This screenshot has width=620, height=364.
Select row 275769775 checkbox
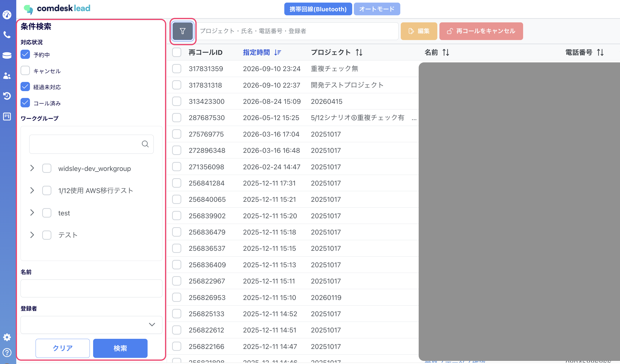pos(177,134)
